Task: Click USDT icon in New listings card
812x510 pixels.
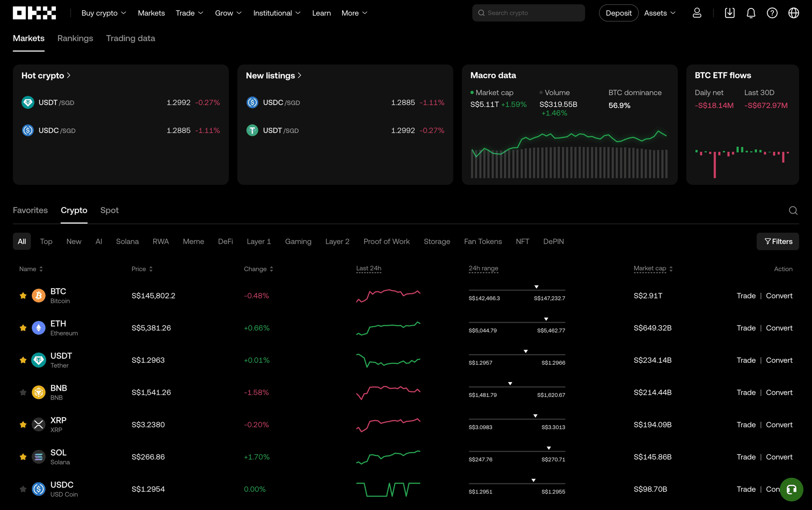Action: click(252, 130)
